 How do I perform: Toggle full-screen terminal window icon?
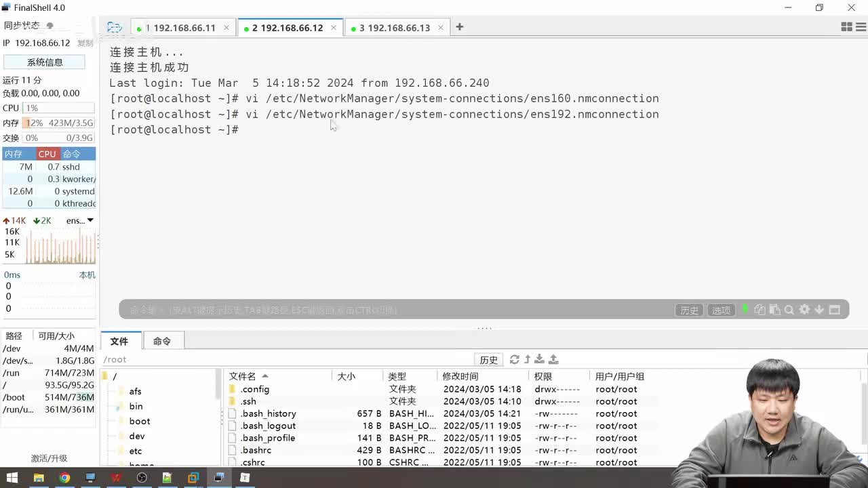[835, 310]
